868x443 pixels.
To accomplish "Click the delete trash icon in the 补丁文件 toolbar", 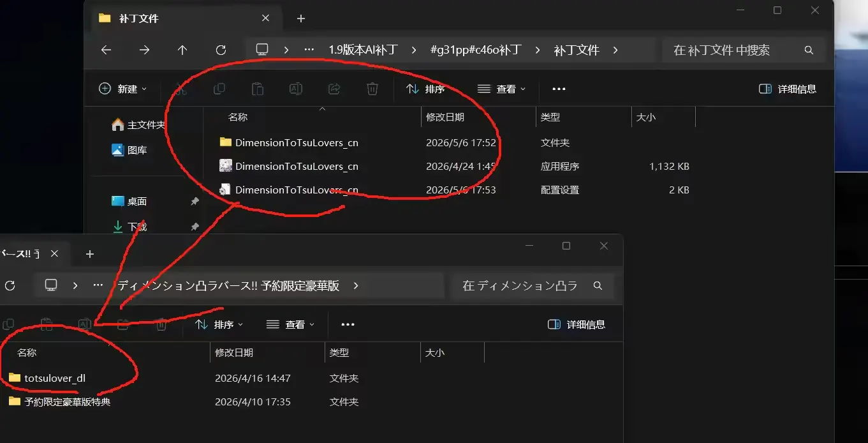I will (372, 89).
